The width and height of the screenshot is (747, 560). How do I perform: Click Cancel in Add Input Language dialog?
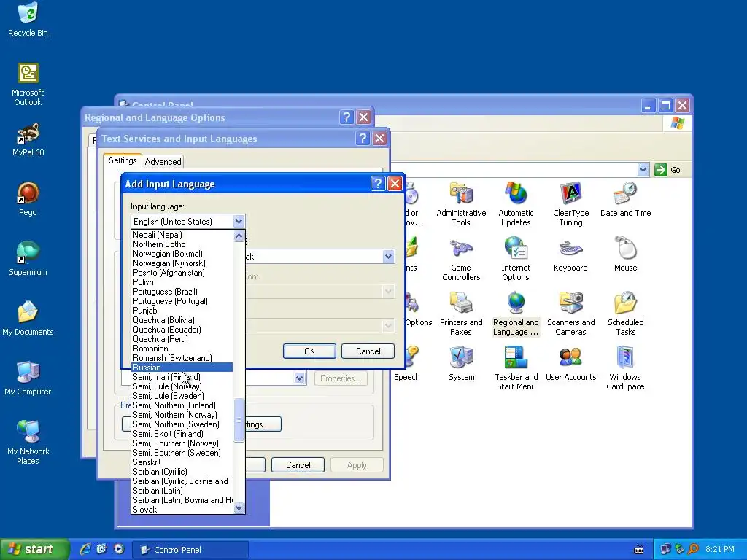pyautogui.click(x=368, y=351)
